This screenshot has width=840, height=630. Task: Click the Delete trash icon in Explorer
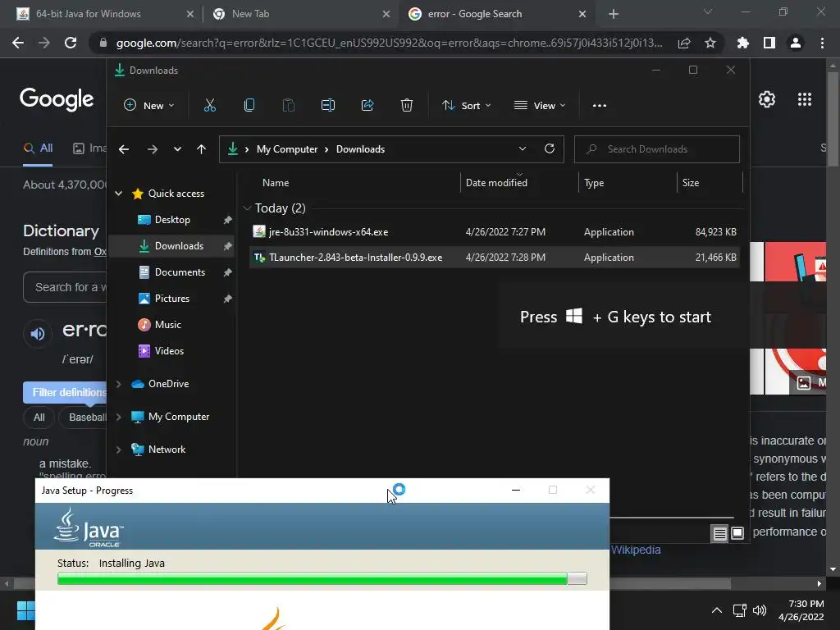click(x=407, y=106)
